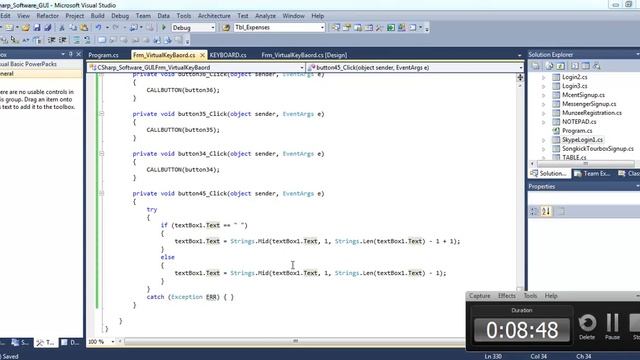The width and height of the screenshot is (640, 360).
Task: Select Login3.cs in Solution Explorer
Action: tap(575, 86)
